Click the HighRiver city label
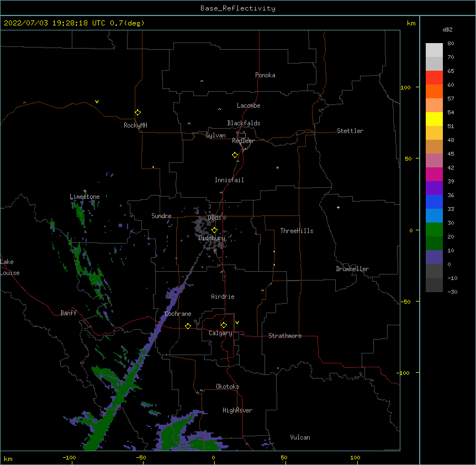Image resolution: width=476 pixels, height=465 pixels. point(237,410)
